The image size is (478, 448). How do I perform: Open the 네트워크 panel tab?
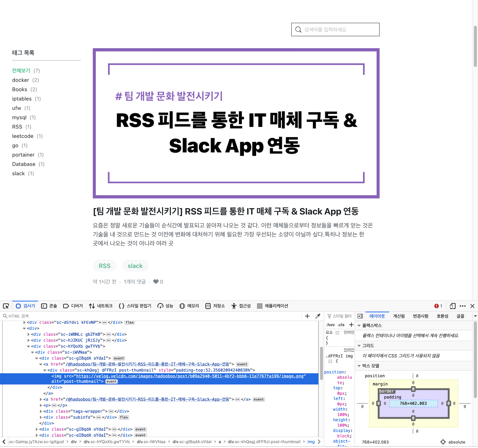101,306
